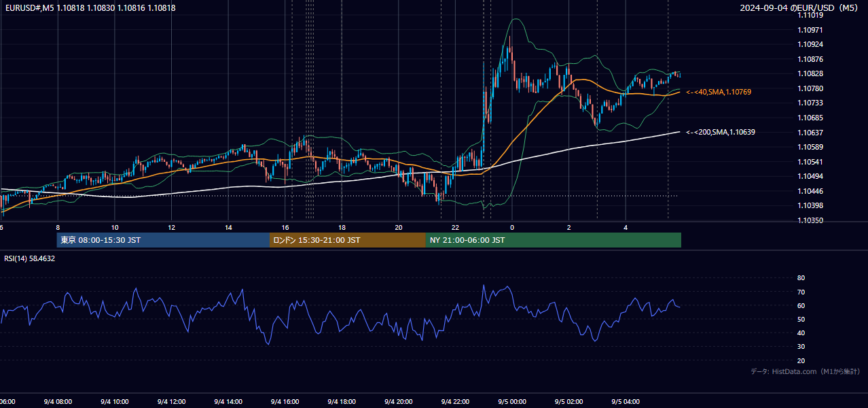Click price axis value 1.10780
The width and height of the screenshot is (868, 408).
810,88
